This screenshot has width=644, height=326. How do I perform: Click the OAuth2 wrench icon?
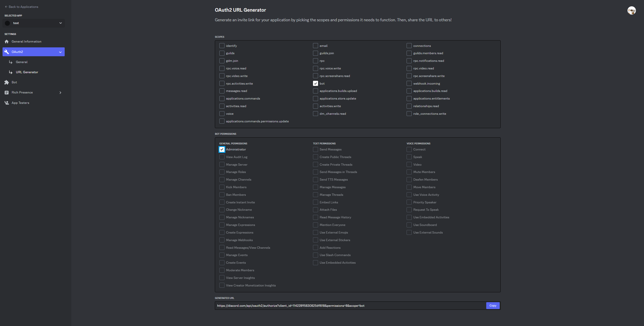pyautogui.click(x=7, y=52)
